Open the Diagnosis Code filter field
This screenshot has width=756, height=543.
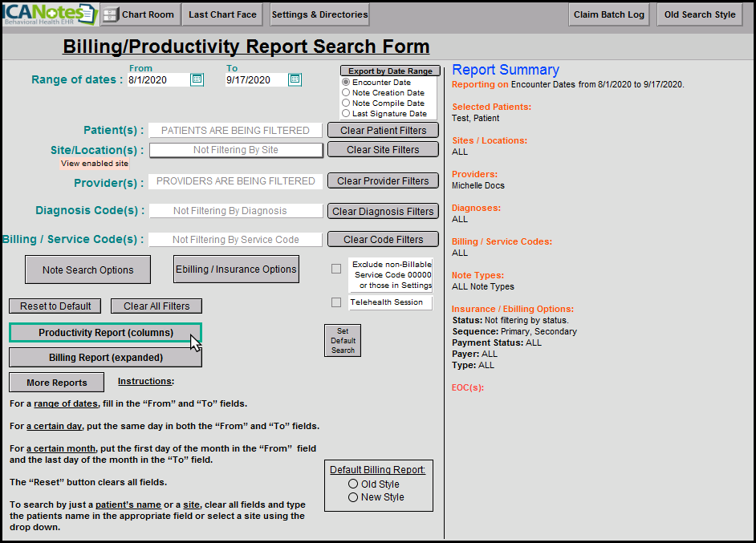(236, 211)
